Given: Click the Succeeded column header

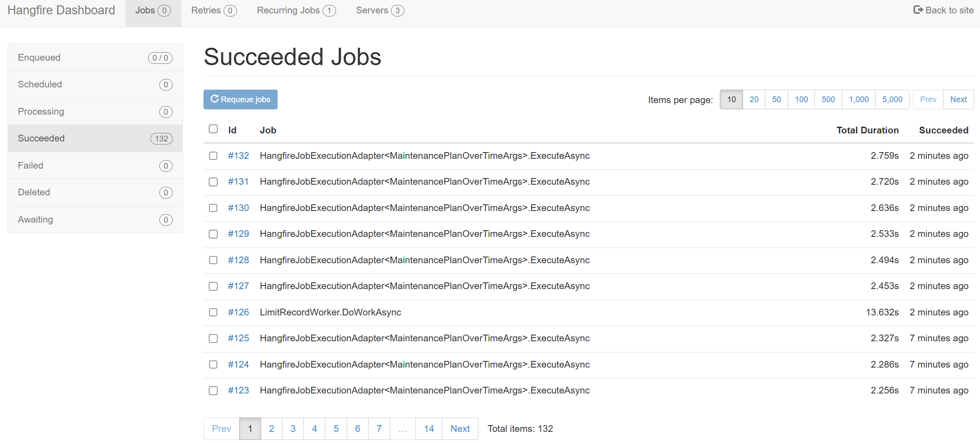Looking at the screenshot, I should (x=944, y=130).
